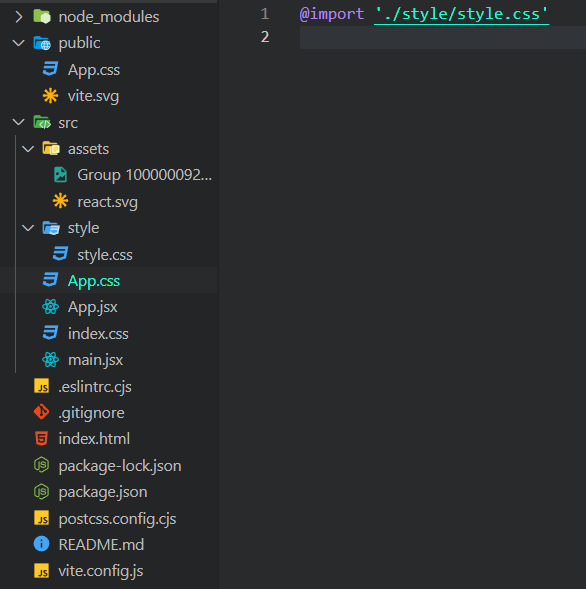
Task: Click the node_modules folder icon
Action: [x=42, y=17]
